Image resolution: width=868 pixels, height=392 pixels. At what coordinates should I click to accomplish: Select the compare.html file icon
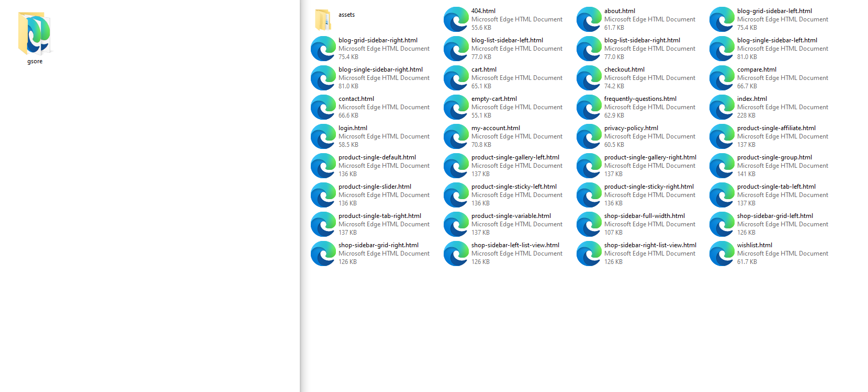tap(722, 78)
